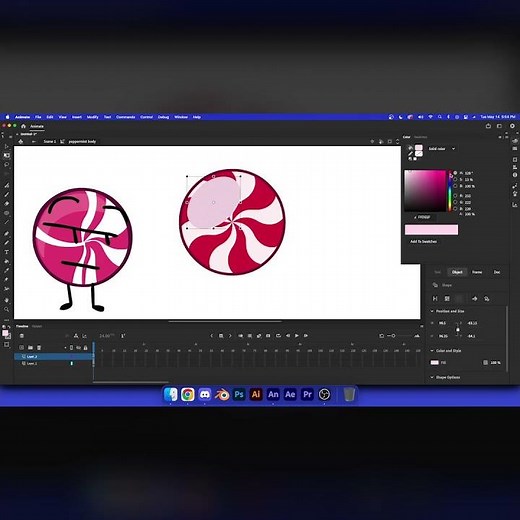The height and width of the screenshot is (520, 520).
Task: Click the timeline Play button
Action: point(297,336)
